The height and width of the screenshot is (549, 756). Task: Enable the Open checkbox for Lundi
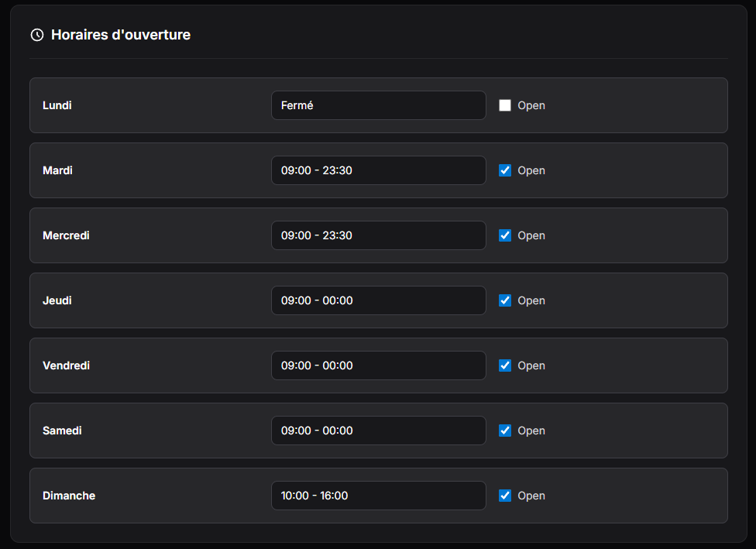pyautogui.click(x=505, y=105)
